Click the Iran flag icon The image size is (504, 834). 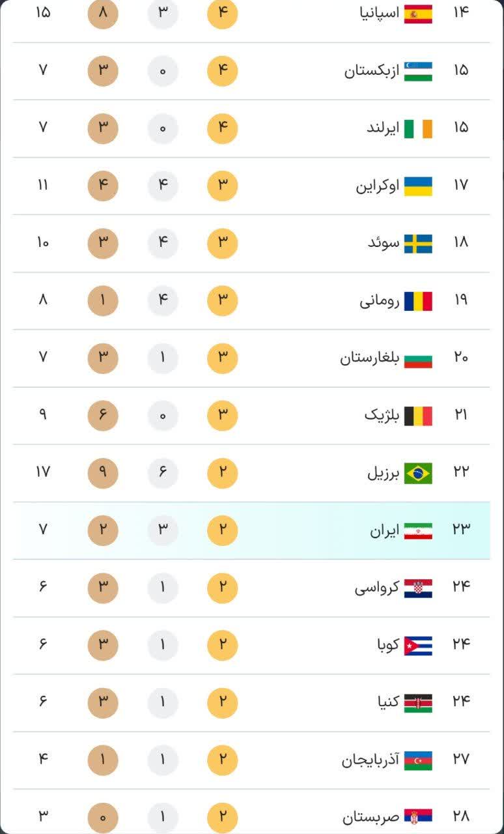pyautogui.click(x=418, y=530)
